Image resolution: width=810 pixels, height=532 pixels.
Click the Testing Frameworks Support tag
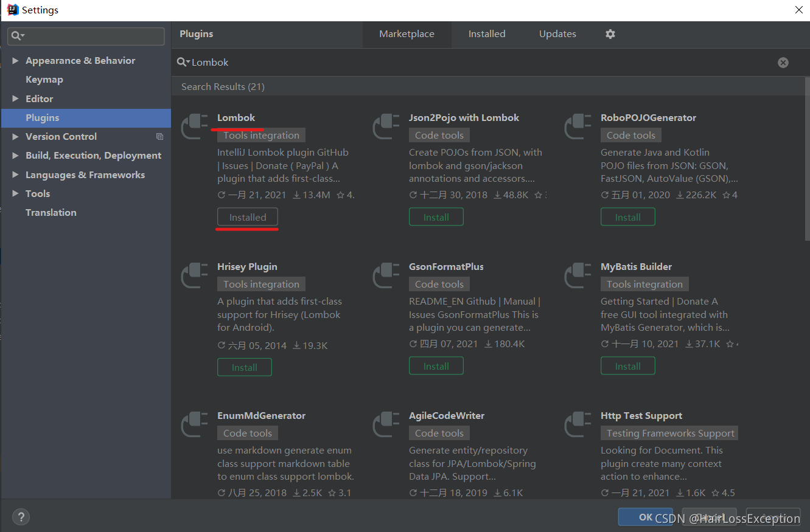(x=670, y=434)
